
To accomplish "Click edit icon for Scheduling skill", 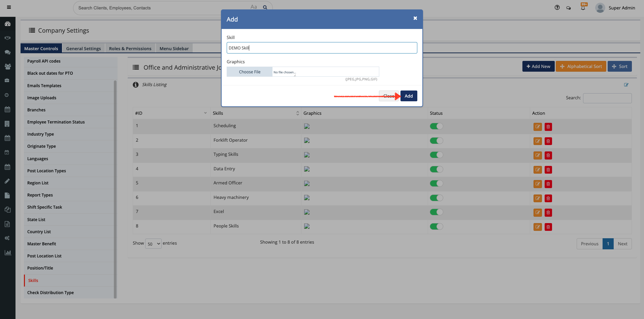I will point(538,127).
